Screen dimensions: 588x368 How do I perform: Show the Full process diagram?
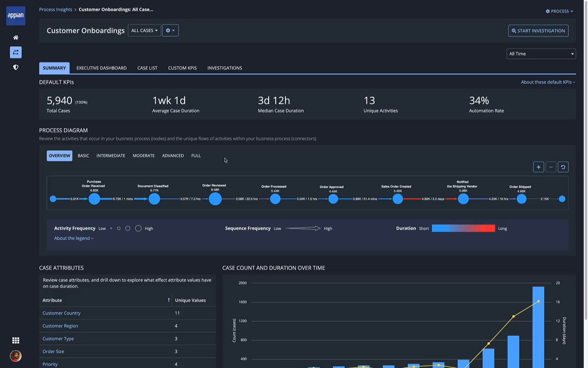(x=196, y=156)
